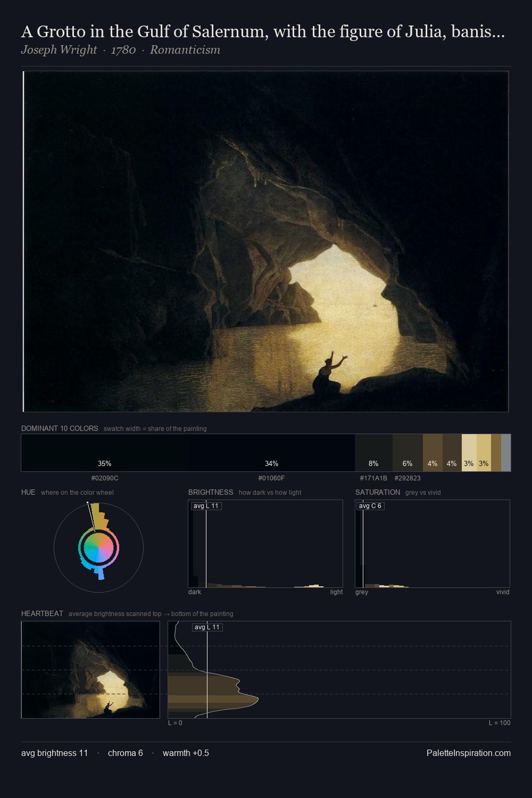Click the BRIGHTNESS section heading
Viewport: 532px width, 798px height.
click(211, 492)
